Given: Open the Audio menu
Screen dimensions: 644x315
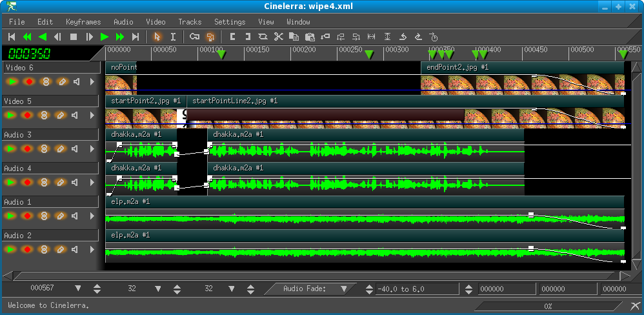Looking at the screenshot, I should click(123, 22).
